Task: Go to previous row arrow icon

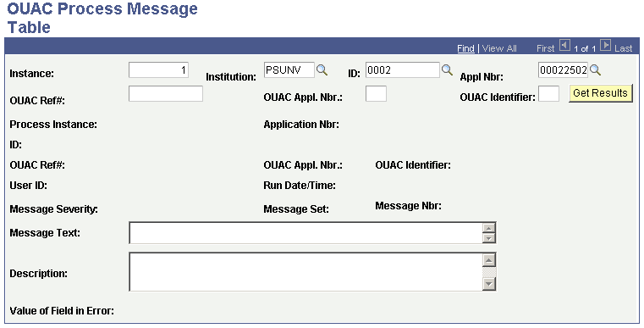Action: click(564, 45)
